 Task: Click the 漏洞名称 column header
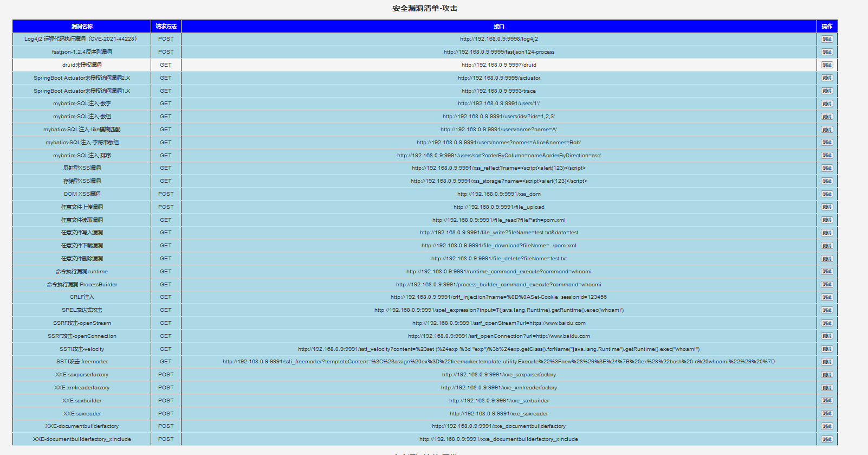pyautogui.click(x=82, y=26)
